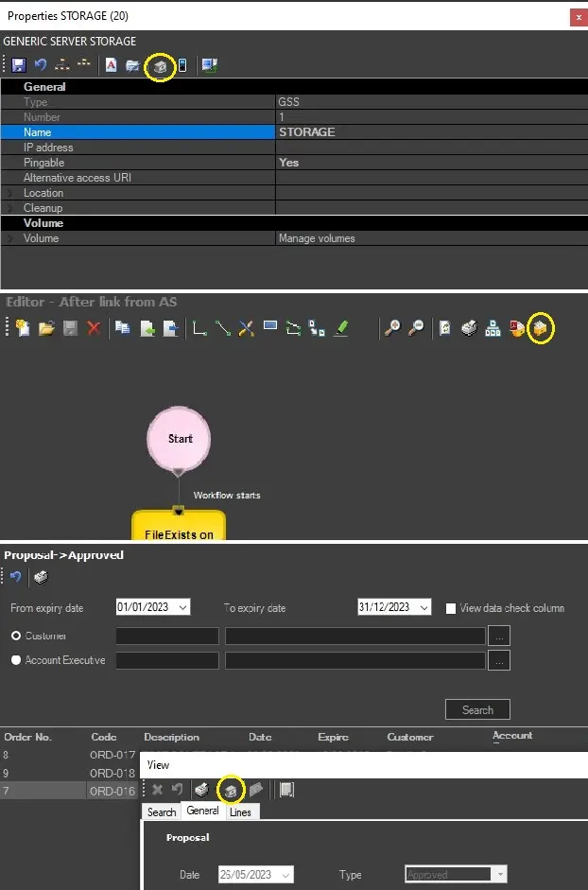Click the Start node in workflow
The width and height of the screenshot is (588, 890).
pyautogui.click(x=179, y=439)
